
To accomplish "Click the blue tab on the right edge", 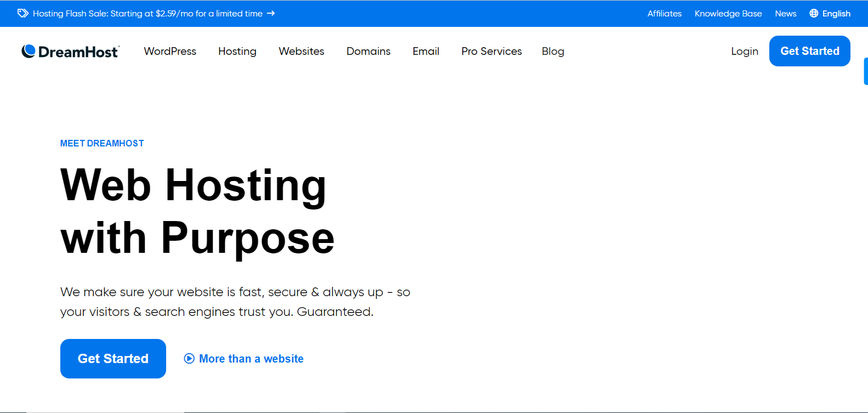I will [x=866, y=71].
